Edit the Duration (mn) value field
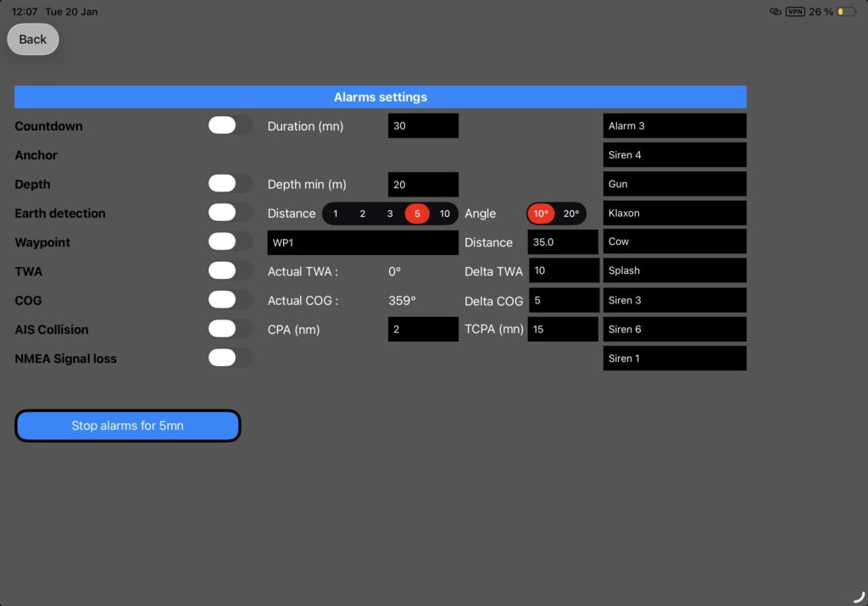The height and width of the screenshot is (606, 868). [422, 125]
